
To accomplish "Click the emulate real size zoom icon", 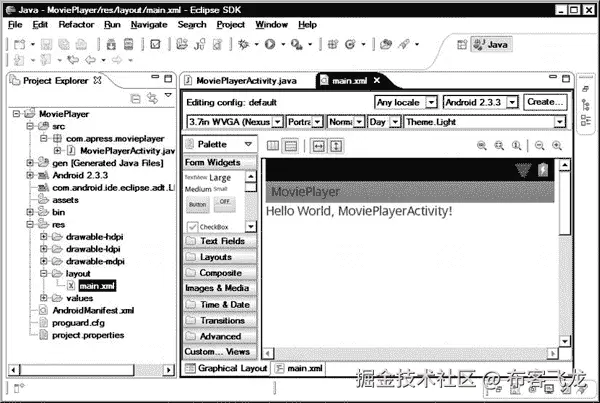I will [482, 145].
